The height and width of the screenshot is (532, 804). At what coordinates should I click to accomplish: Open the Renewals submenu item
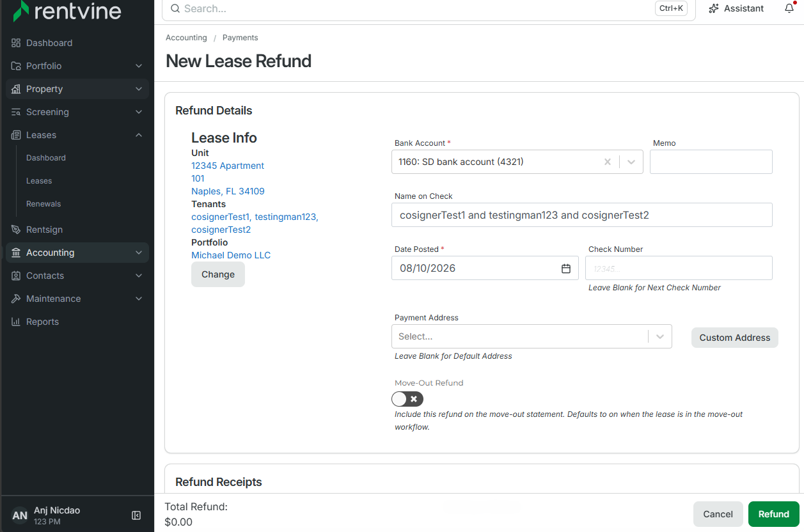click(43, 204)
